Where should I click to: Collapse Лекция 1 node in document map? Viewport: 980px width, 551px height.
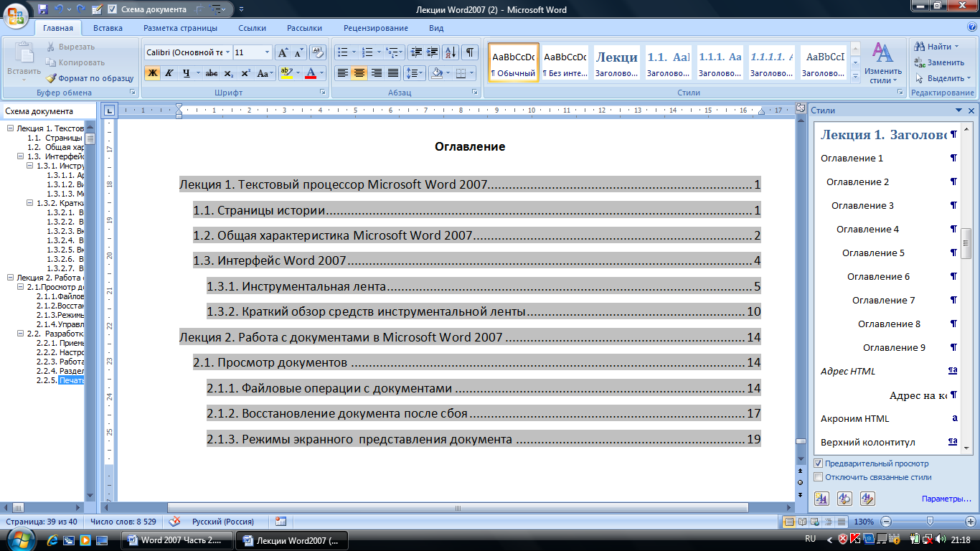coord(10,128)
